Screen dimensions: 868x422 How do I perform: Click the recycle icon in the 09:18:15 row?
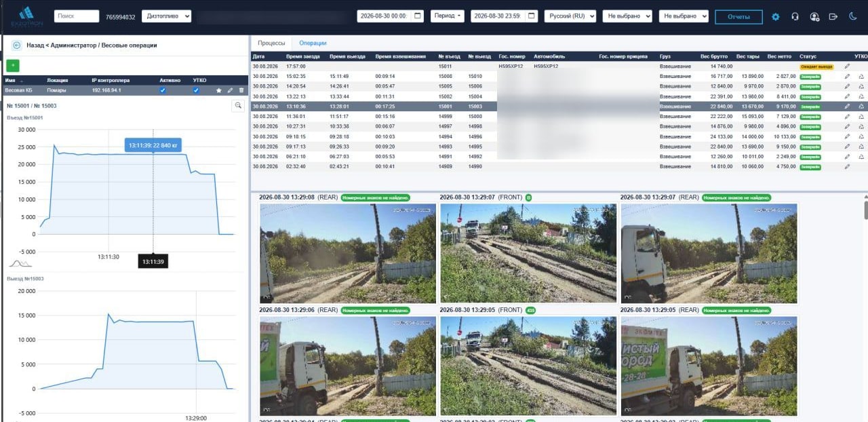point(862,136)
